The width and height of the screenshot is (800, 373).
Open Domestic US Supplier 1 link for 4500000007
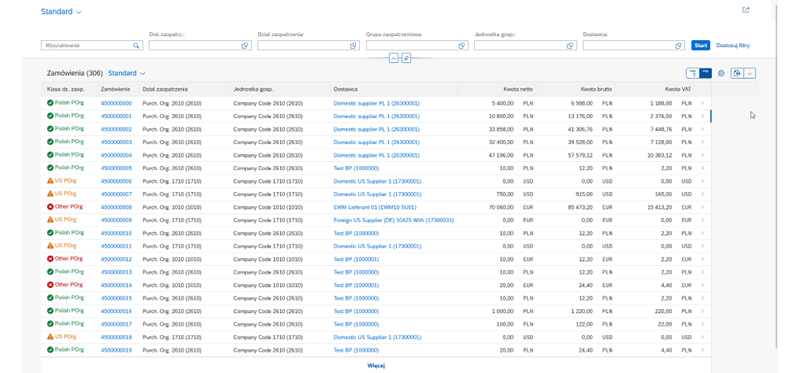378,194
